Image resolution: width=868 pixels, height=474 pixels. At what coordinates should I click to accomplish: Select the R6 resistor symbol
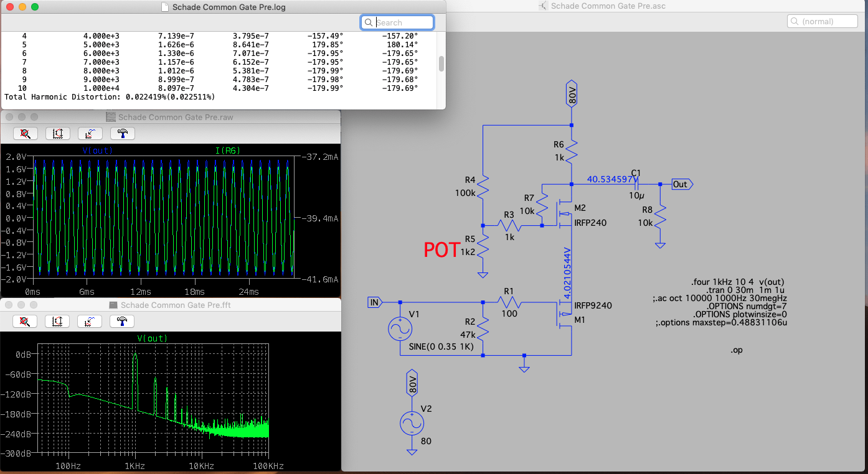coord(572,152)
